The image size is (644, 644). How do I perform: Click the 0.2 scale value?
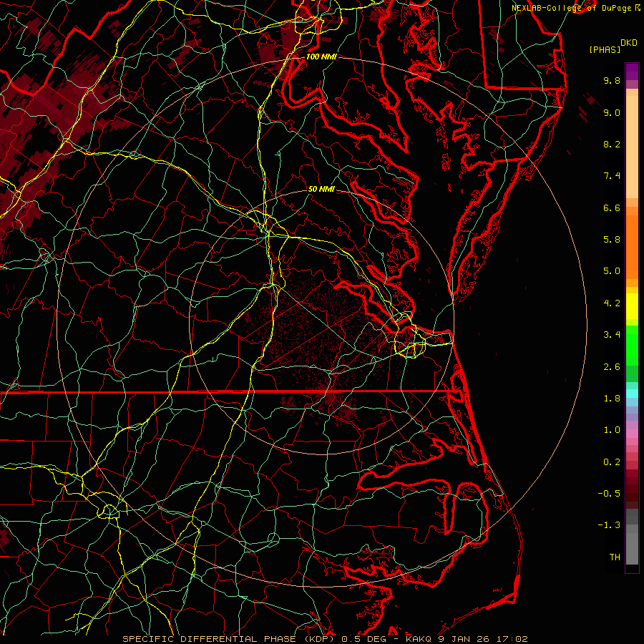(612, 462)
